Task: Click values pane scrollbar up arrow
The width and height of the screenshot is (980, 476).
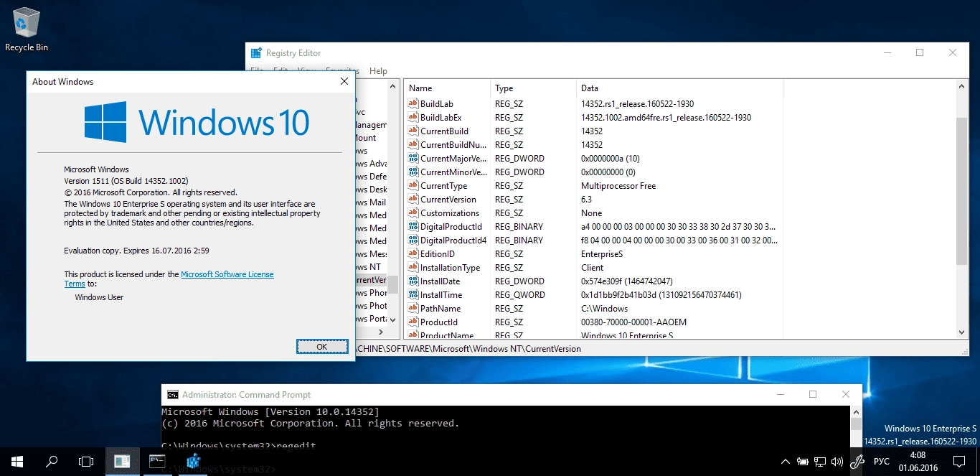Action: point(962,86)
